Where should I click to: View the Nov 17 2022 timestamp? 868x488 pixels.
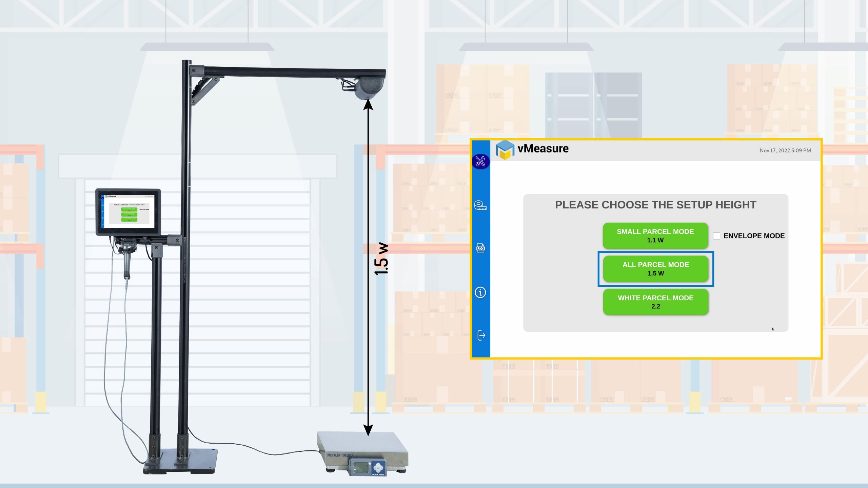click(x=785, y=150)
